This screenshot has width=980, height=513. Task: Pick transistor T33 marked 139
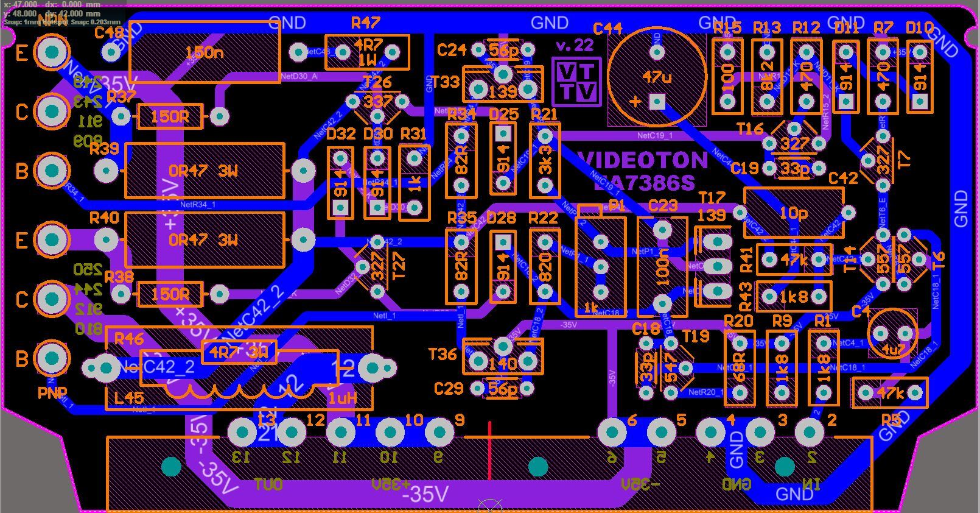(503, 84)
